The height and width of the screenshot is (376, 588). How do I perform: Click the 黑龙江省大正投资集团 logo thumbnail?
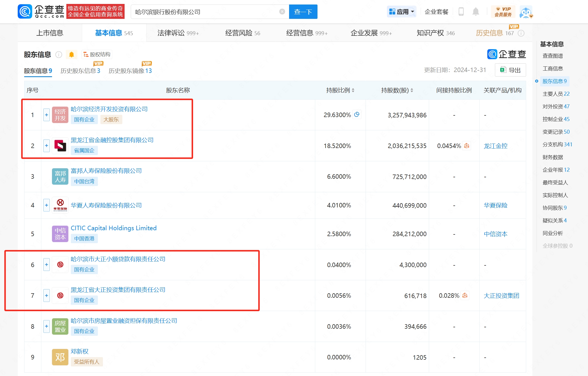point(60,296)
